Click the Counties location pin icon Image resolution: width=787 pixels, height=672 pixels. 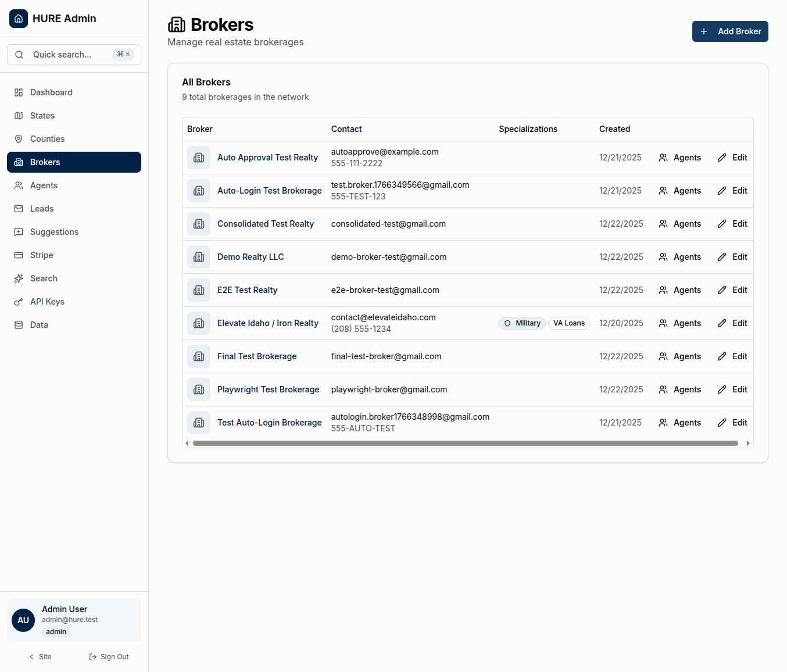[x=18, y=139]
